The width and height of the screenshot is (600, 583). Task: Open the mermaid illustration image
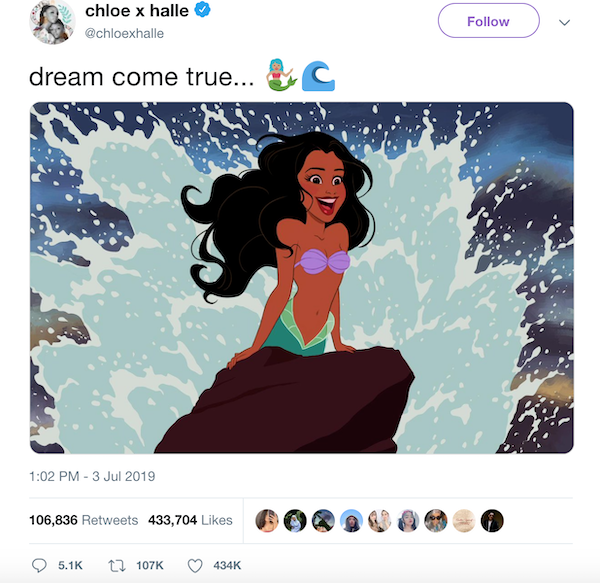tap(301, 278)
